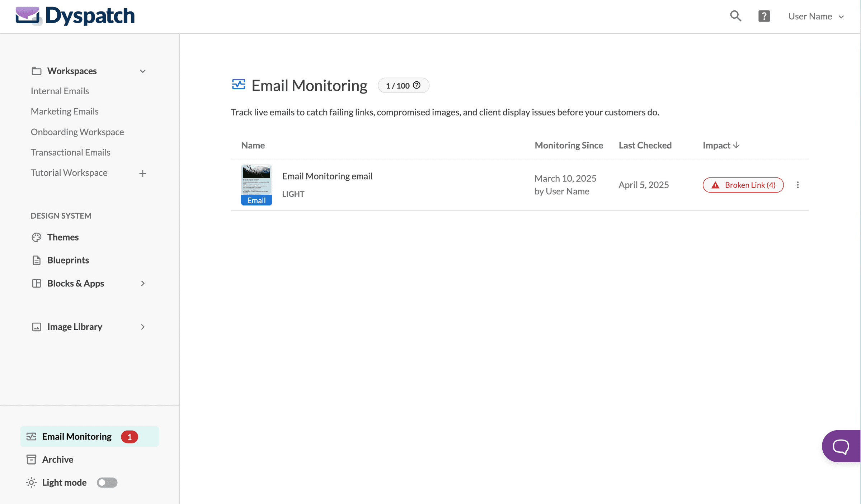Click the Dyspatch logo
This screenshot has height=504, width=861.
[75, 16]
